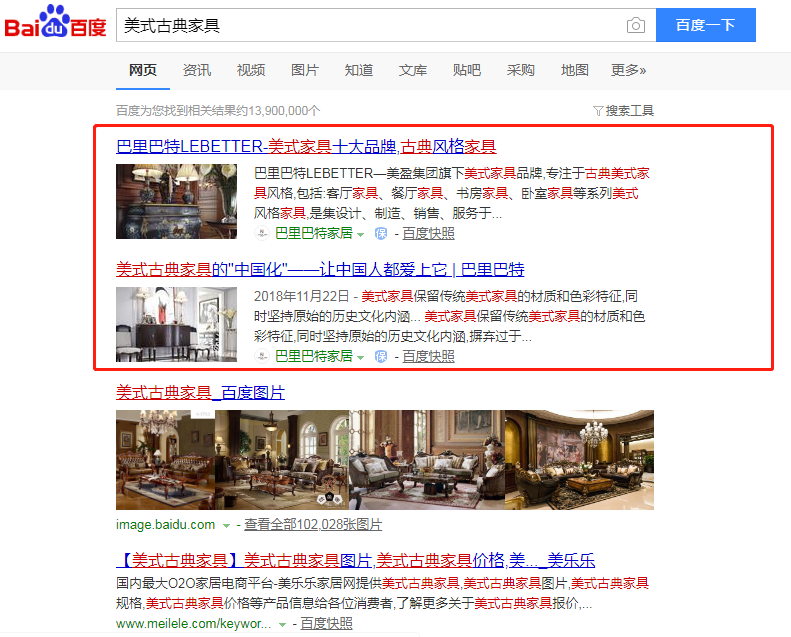Click www.meilele.com/keywor... URL

[x=193, y=623]
